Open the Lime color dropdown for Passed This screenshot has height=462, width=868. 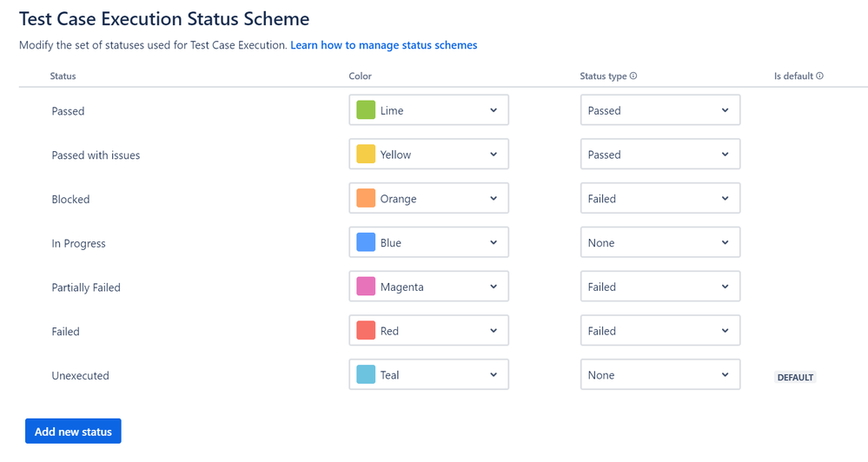(x=428, y=110)
